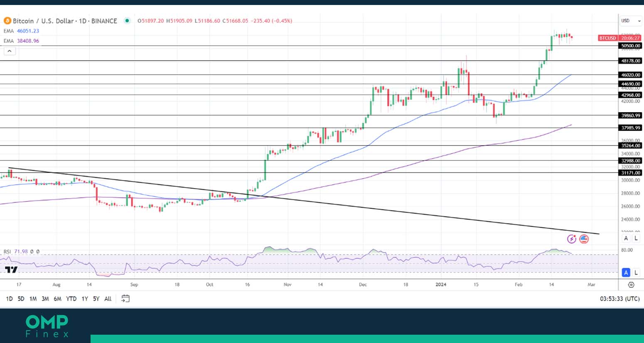Select the 5D time range

coord(21,299)
